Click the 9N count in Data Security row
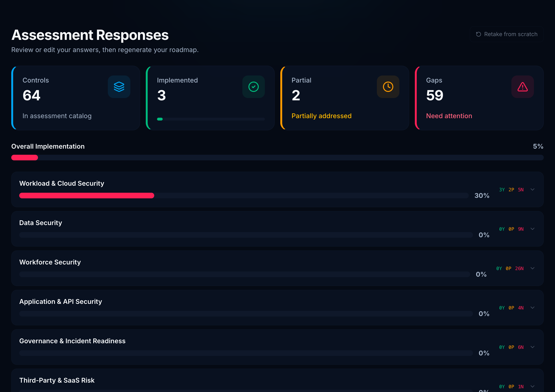The width and height of the screenshot is (555, 392). coord(521,229)
